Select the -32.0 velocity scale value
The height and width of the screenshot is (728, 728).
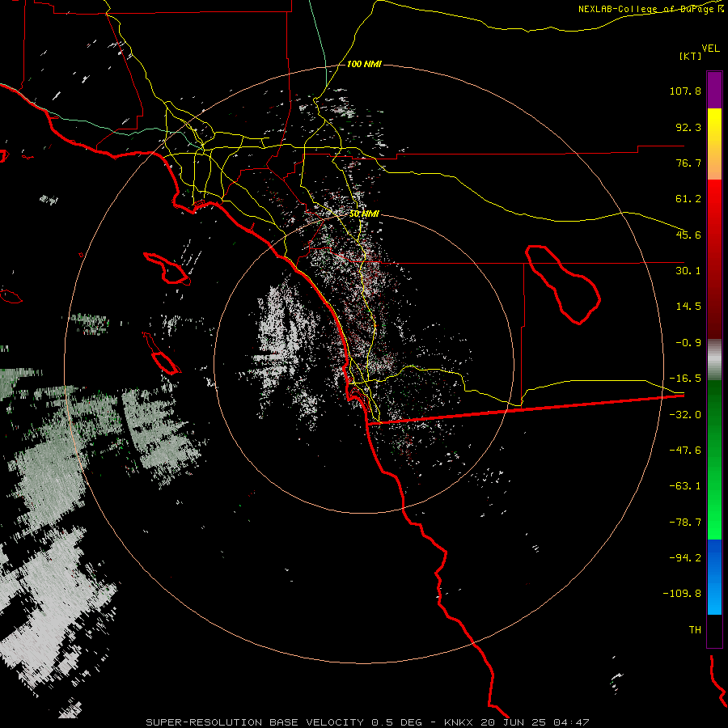tap(685, 415)
